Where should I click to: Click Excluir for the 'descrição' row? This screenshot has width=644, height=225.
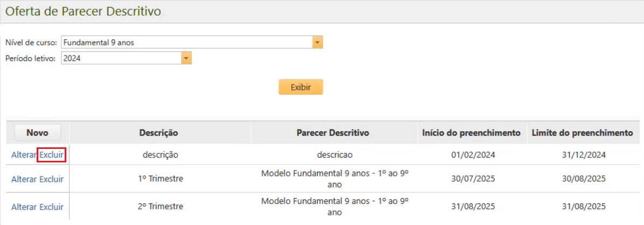[51, 155]
